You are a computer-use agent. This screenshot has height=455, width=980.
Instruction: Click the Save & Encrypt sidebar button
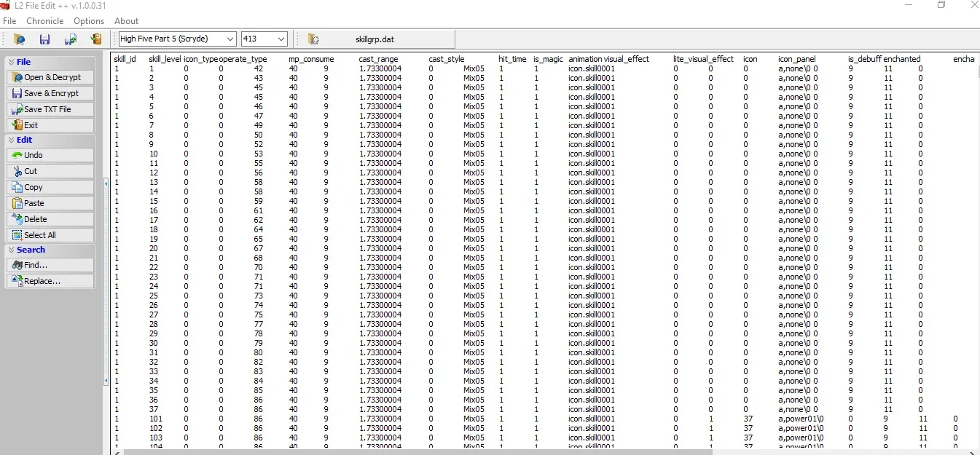click(x=50, y=93)
